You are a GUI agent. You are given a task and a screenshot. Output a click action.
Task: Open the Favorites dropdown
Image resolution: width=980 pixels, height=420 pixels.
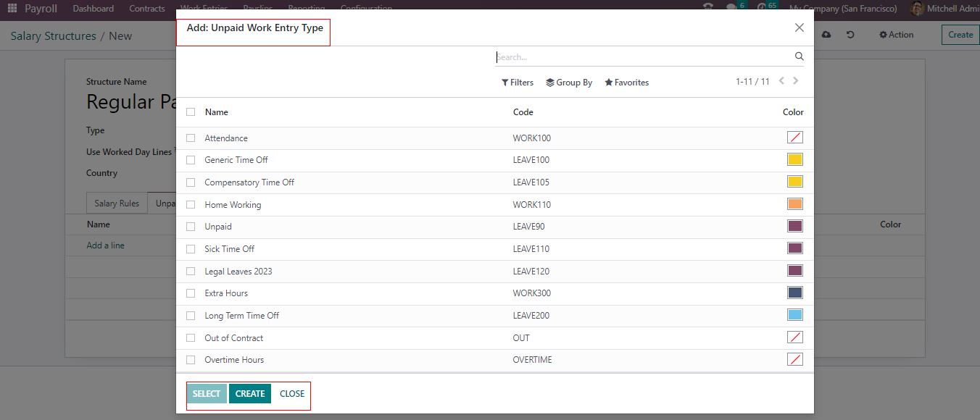click(626, 83)
